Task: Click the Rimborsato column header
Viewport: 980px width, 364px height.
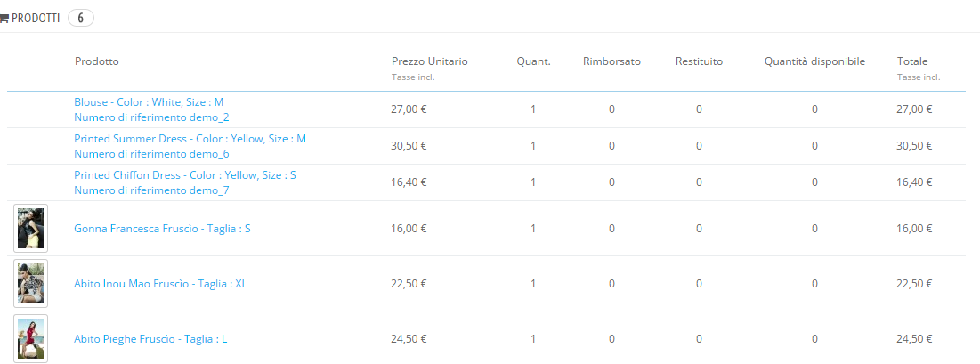Action: click(x=611, y=61)
